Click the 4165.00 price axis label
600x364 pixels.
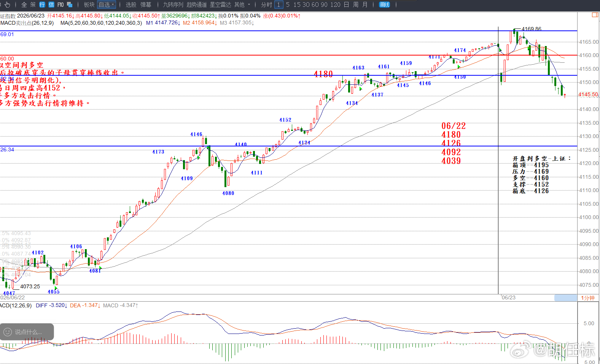[x=589, y=42]
